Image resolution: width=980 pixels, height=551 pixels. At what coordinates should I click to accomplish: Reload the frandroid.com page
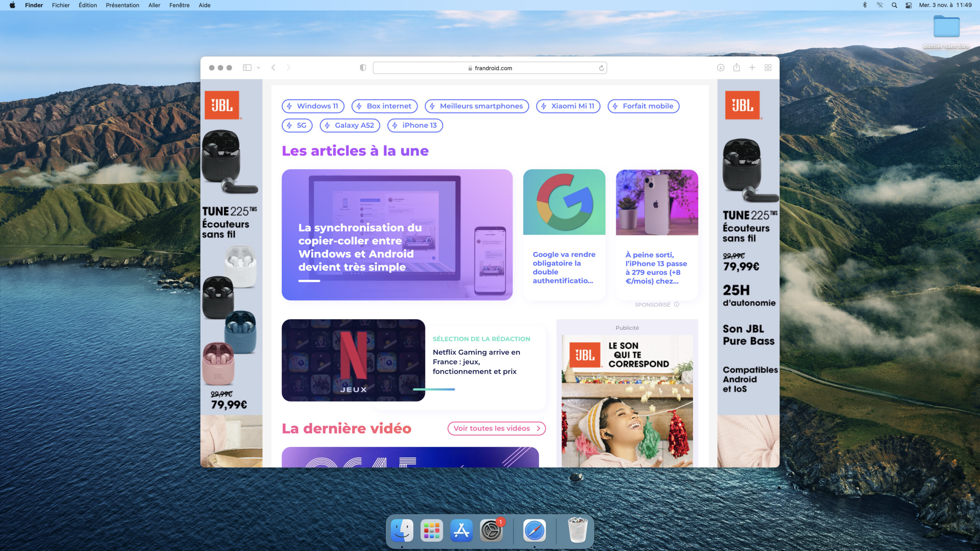coord(601,68)
